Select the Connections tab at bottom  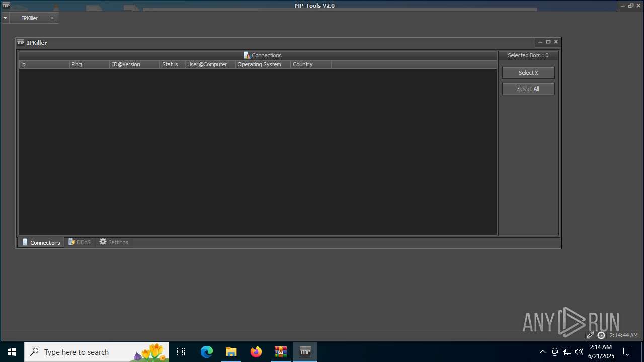(41, 242)
